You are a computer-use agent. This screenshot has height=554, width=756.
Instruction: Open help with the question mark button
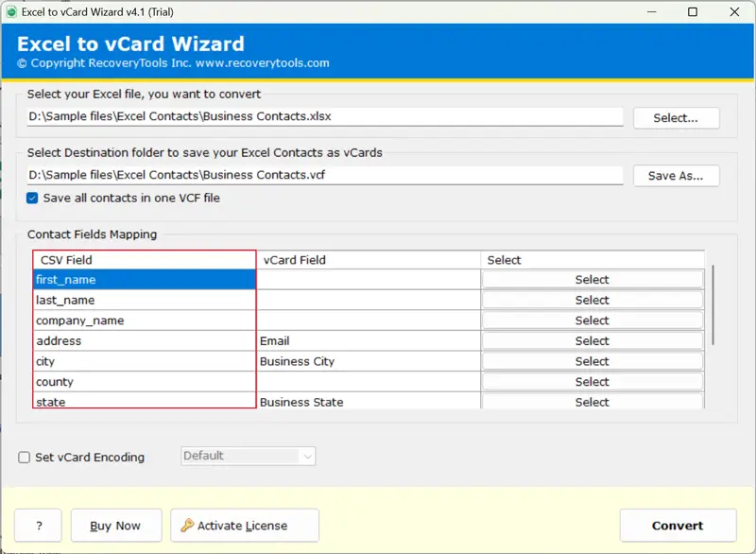coord(38,526)
